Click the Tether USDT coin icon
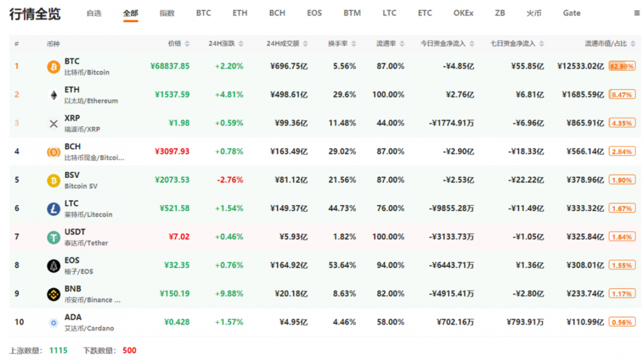Viewport: 644px width, 361px height. 54,237
